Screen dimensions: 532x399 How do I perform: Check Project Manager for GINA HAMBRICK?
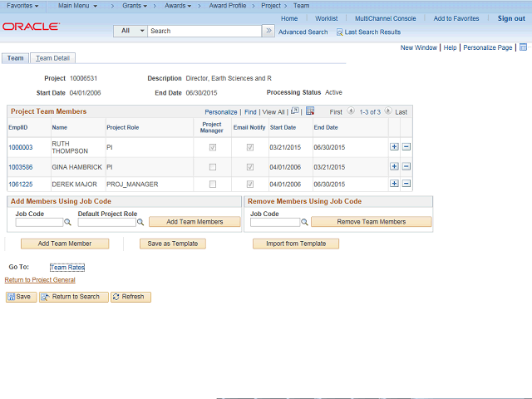coord(213,167)
